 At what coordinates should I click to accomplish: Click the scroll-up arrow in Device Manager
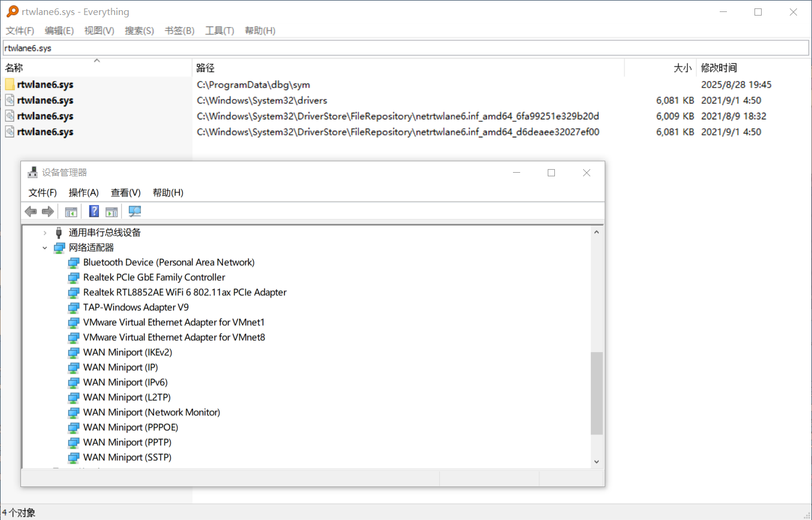596,232
